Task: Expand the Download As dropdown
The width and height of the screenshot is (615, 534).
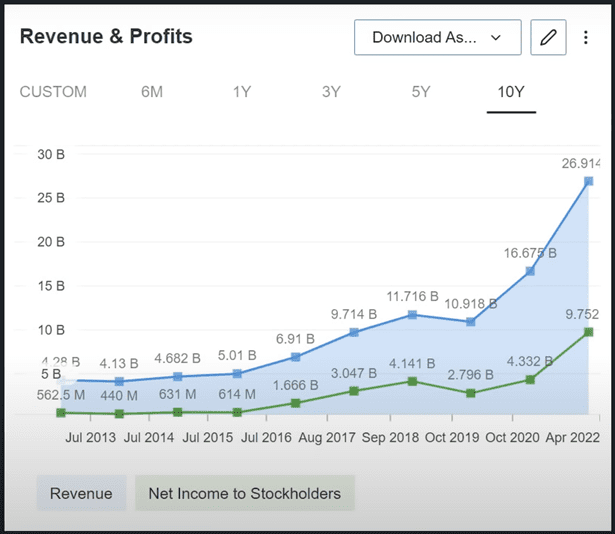Action: 437,38
